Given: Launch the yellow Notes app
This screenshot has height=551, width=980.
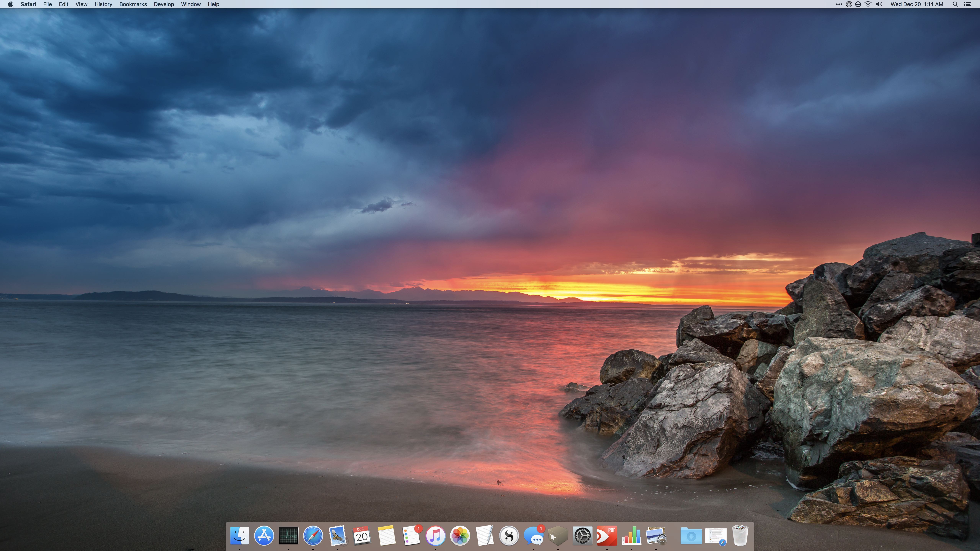Looking at the screenshot, I should [386, 536].
